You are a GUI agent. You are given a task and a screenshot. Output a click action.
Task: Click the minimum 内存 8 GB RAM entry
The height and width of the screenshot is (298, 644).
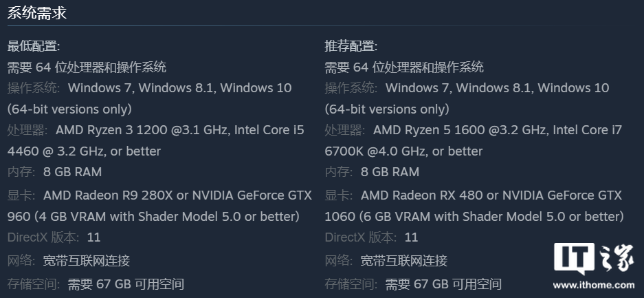pyautogui.click(x=54, y=172)
